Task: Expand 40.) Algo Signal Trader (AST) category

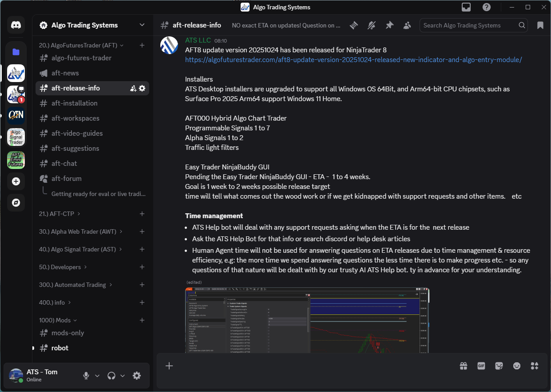Action: pyautogui.click(x=80, y=249)
